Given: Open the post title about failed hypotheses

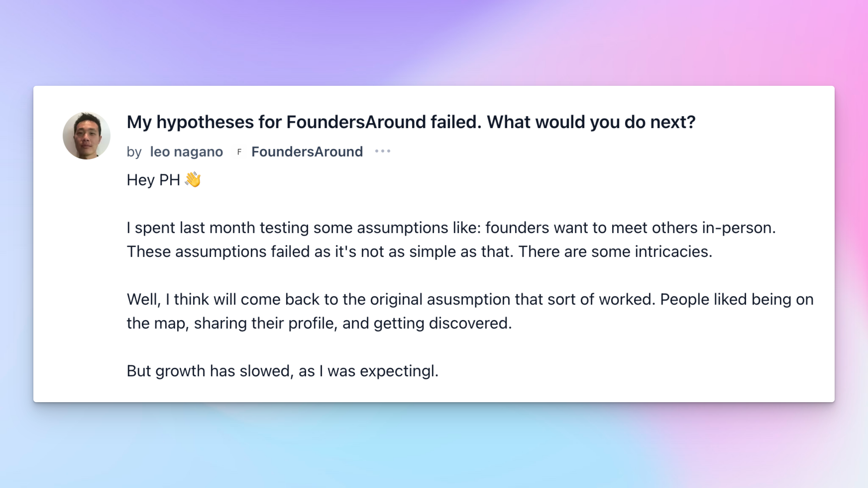Looking at the screenshot, I should (410, 122).
